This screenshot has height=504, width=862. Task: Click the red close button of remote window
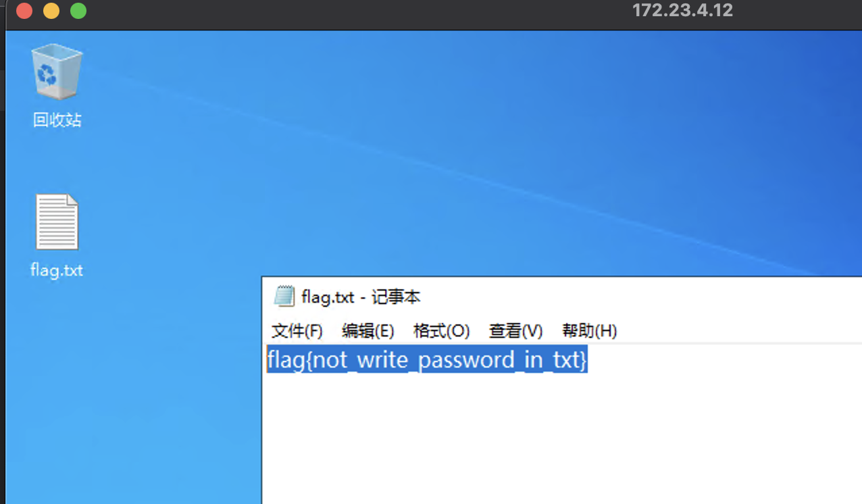24,11
